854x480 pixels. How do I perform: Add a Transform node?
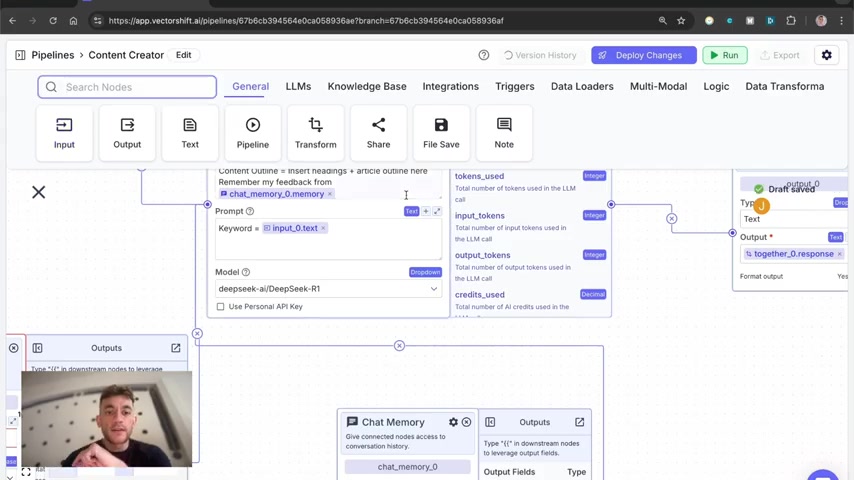315,133
